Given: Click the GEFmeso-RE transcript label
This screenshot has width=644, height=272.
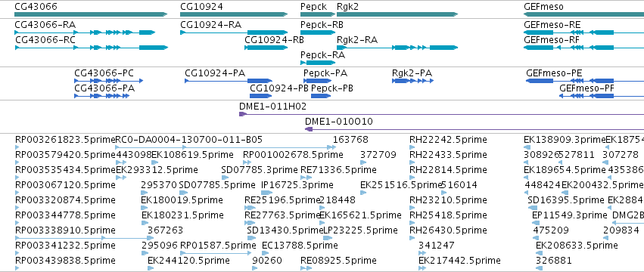Looking at the screenshot, I should (x=552, y=25).
